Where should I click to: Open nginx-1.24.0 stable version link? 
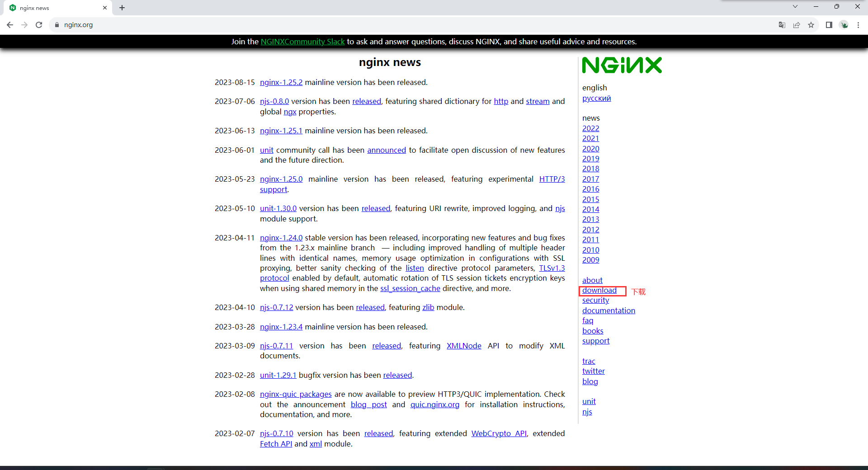click(281, 238)
